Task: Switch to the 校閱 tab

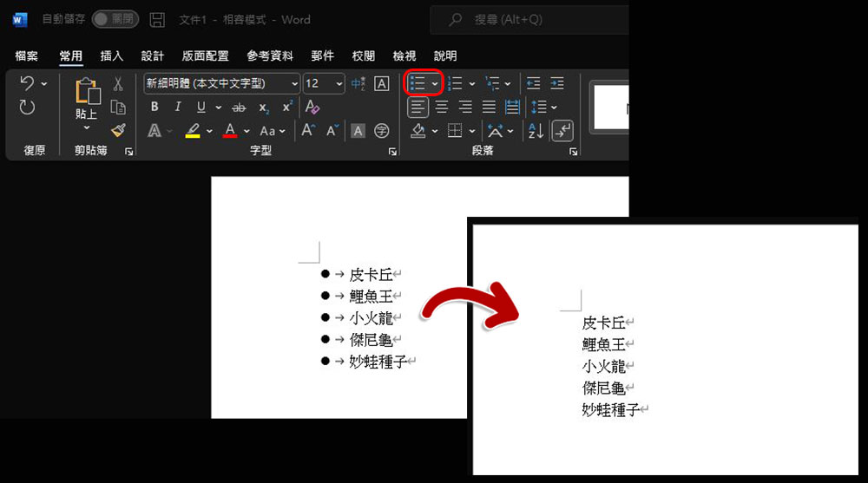Action: (x=363, y=55)
